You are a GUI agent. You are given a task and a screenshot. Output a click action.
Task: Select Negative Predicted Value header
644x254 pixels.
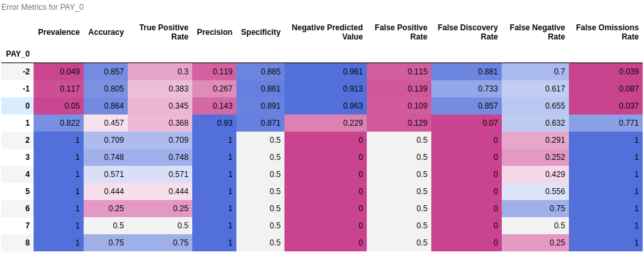pyautogui.click(x=327, y=32)
